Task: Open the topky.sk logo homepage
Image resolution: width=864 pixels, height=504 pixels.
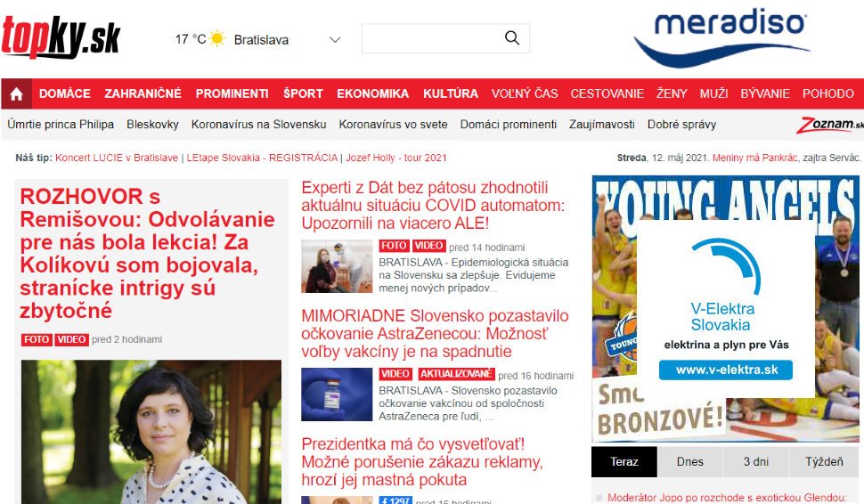Action: 61,37
